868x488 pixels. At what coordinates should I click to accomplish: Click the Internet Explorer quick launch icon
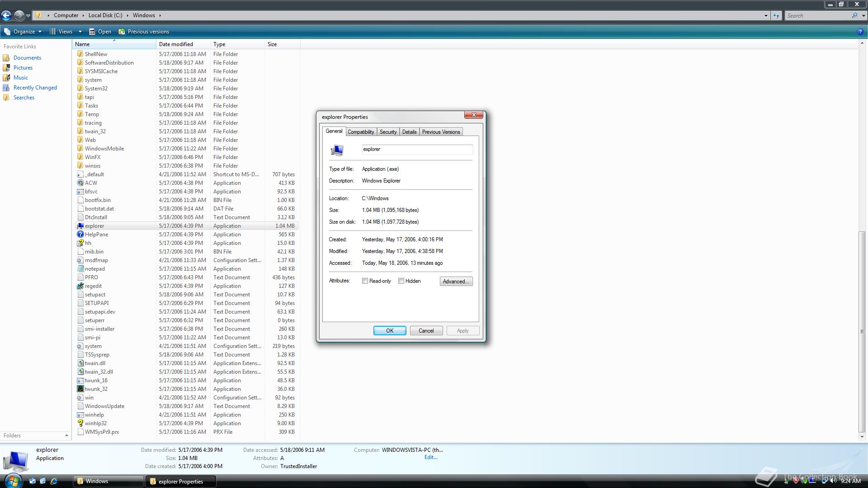click(x=54, y=481)
